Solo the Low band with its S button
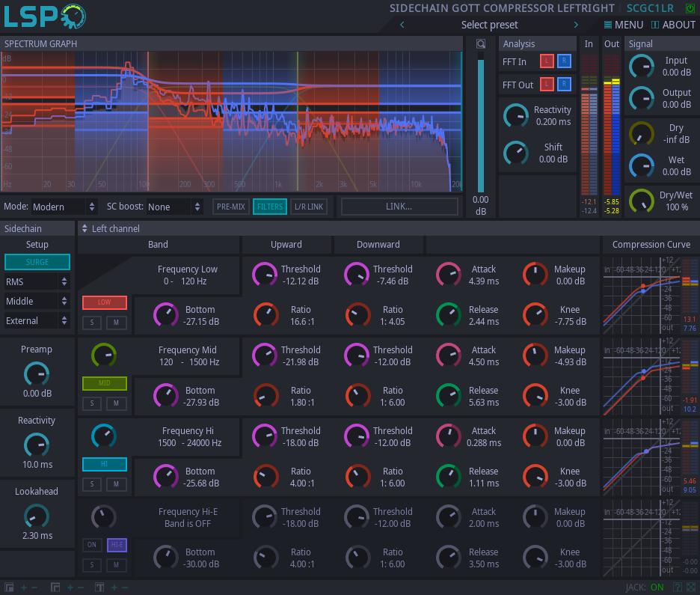700x595 pixels. (91, 322)
